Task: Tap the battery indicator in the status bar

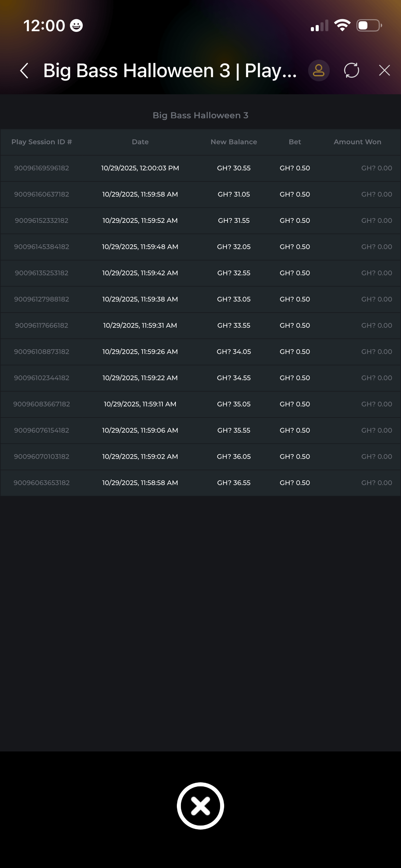Action: [369, 25]
